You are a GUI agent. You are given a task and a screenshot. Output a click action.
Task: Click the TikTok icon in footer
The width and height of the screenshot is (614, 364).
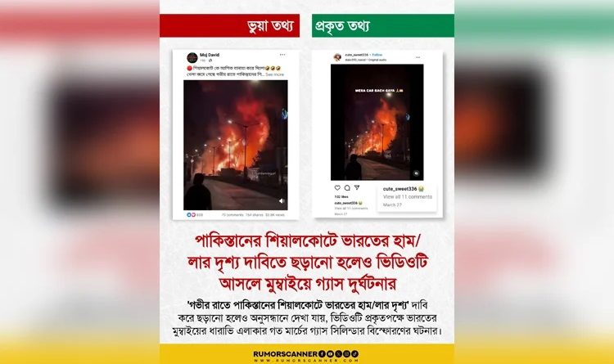click(354, 354)
